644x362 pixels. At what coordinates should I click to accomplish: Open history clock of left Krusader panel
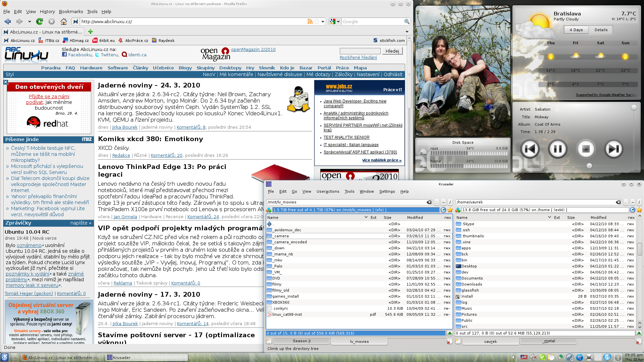443,210
